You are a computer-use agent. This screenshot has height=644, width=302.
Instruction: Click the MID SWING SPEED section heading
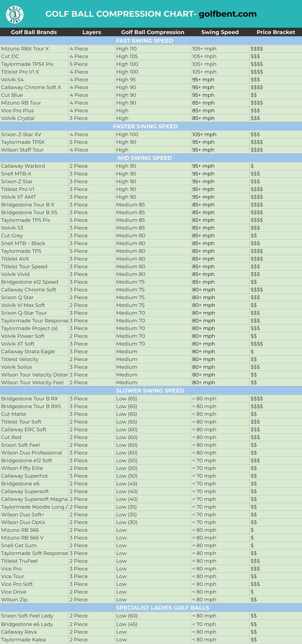click(x=145, y=158)
